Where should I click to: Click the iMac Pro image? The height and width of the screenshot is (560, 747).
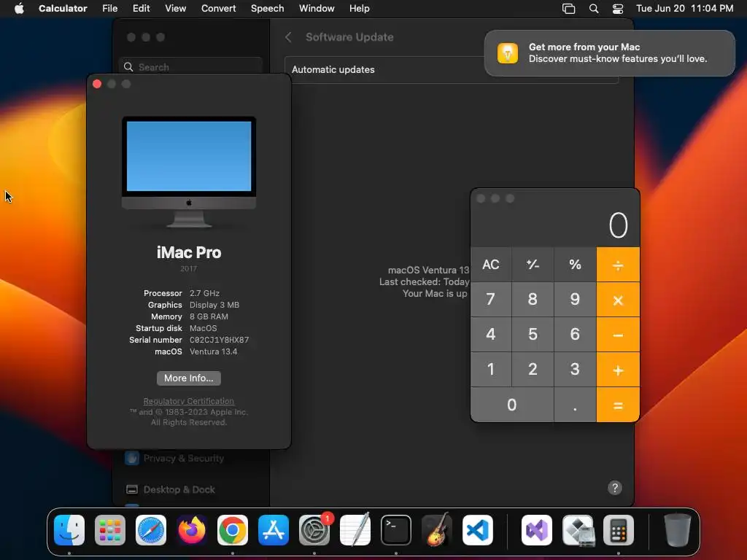point(189,172)
